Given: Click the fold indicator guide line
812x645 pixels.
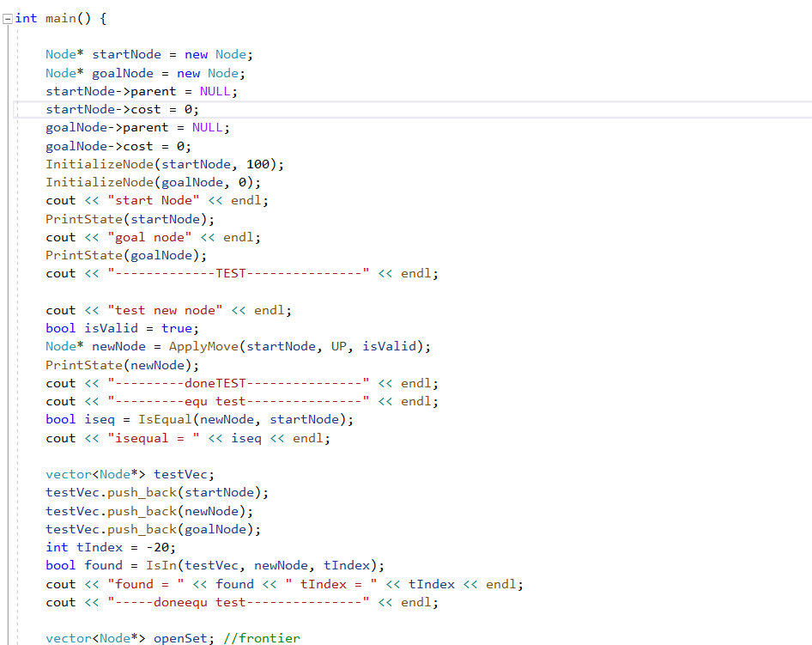Looking at the screenshot, I should (x=17, y=258).
